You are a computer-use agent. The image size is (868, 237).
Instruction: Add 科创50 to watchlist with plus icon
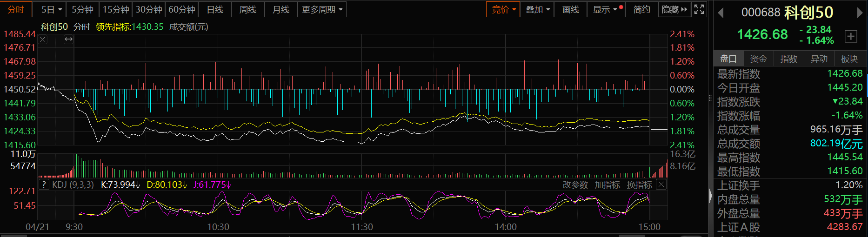pos(851,36)
